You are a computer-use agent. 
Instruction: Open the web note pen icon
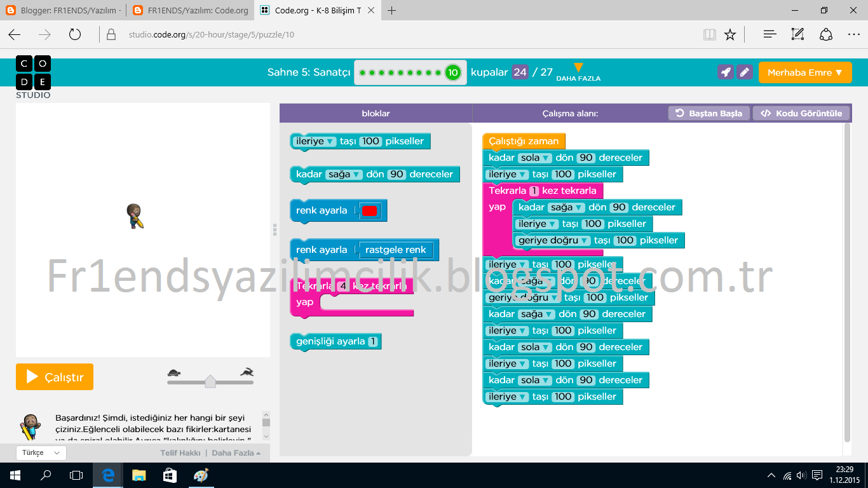[x=798, y=34]
